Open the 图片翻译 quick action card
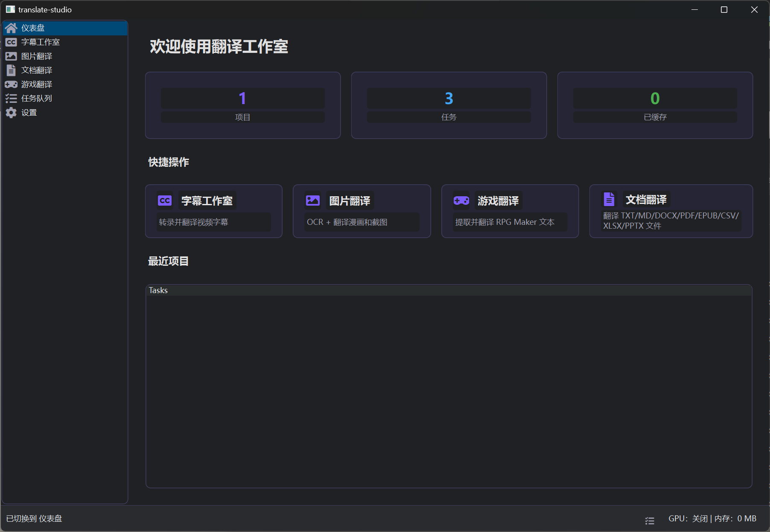Image resolution: width=770 pixels, height=532 pixels. click(362, 211)
